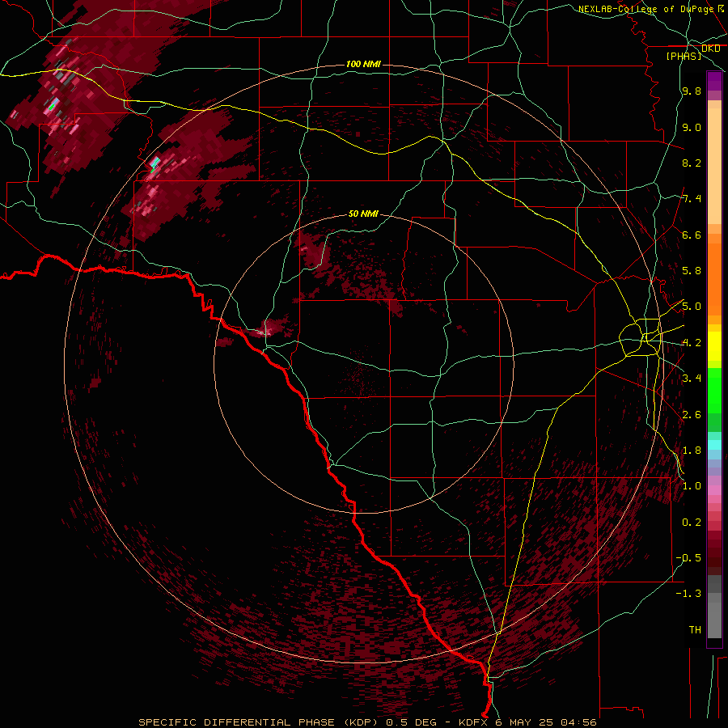Click the 1.8 value on the color scale

[692, 451]
